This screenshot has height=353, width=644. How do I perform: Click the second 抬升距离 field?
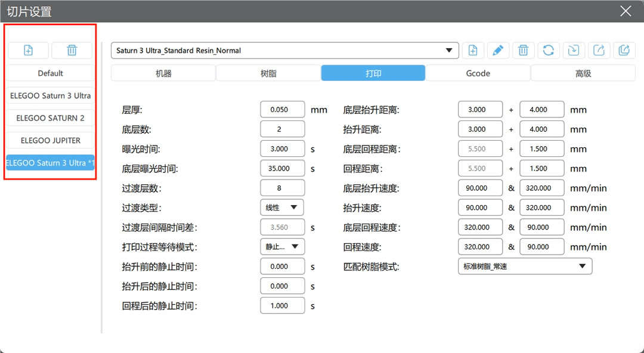pyautogui.click(x=541, y=129)
